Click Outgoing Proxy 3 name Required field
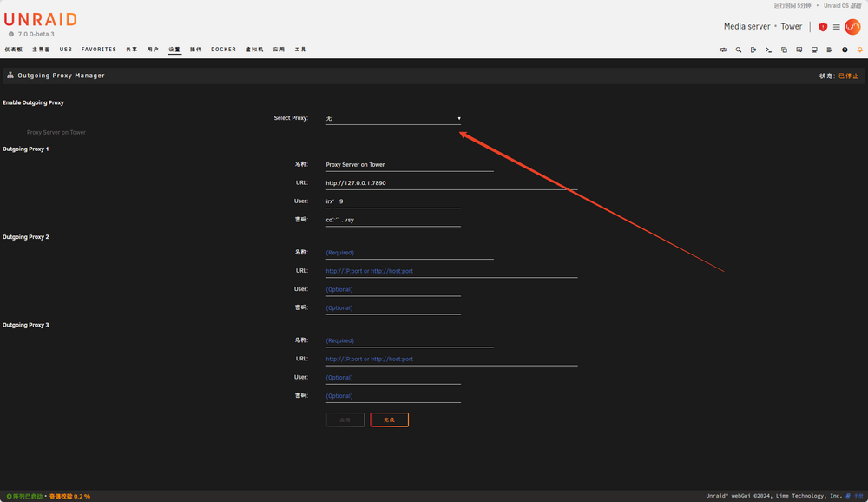 point(410,340)
